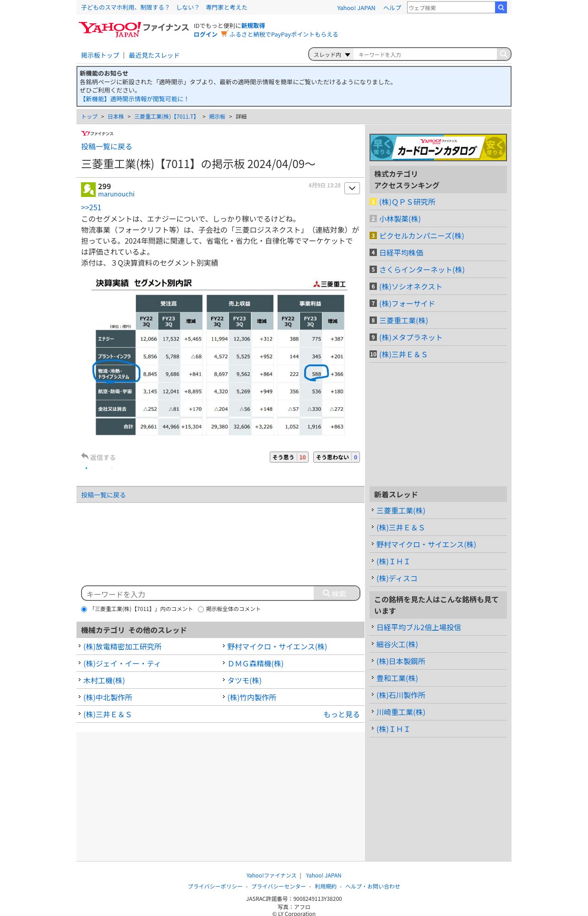Click the card loan catalog banner
Image resolution: width=588 pixels, height=916 pixels.
pos(438,147)
